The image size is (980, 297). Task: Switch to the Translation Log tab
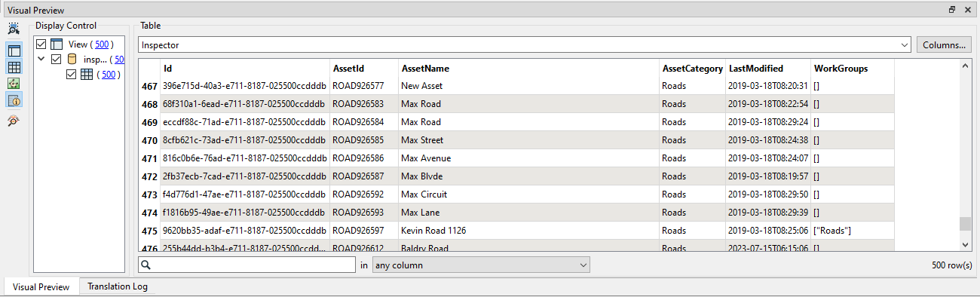pos(117,286)
